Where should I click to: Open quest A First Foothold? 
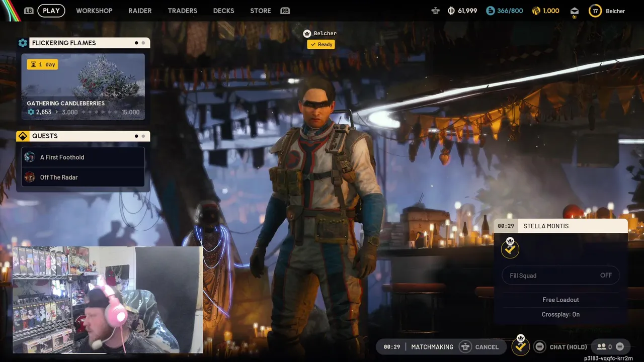pyautogui.click(x=83, y=157)
